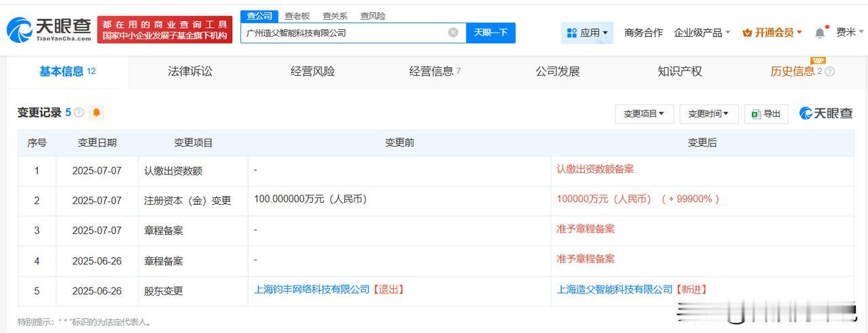Switch to the 查关系 search tab

tap(335, 16)
